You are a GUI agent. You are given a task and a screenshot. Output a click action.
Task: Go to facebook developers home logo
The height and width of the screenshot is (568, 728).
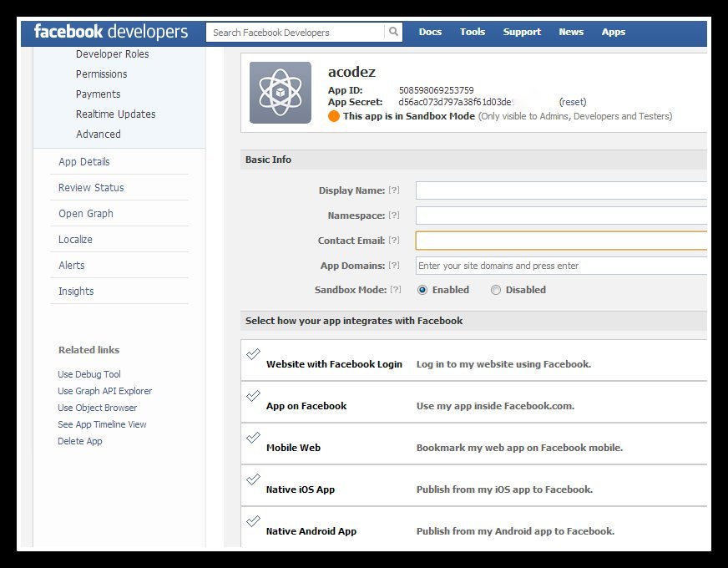tap(111, 32)
